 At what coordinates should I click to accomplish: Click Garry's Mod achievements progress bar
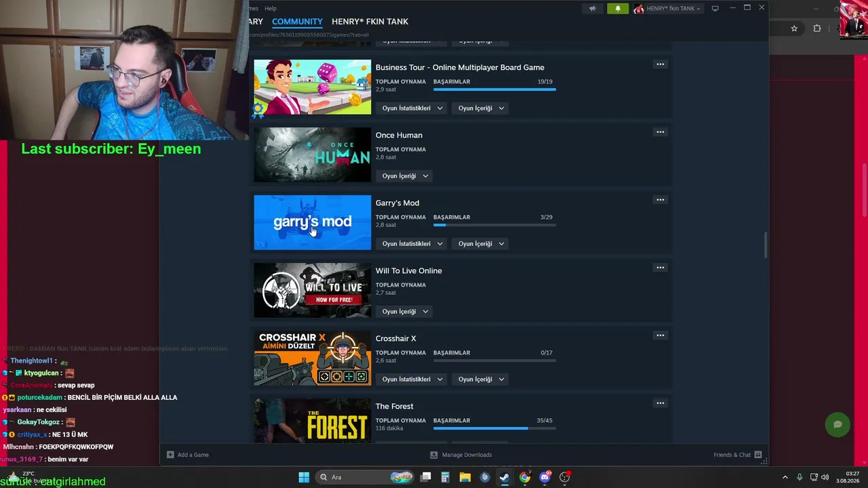pos(494,224)
